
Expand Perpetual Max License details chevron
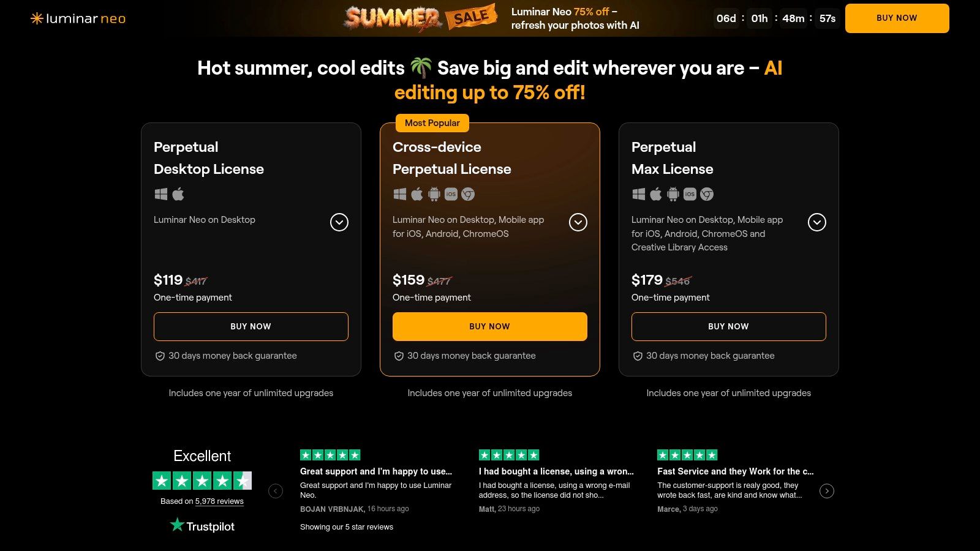point(817,222)
